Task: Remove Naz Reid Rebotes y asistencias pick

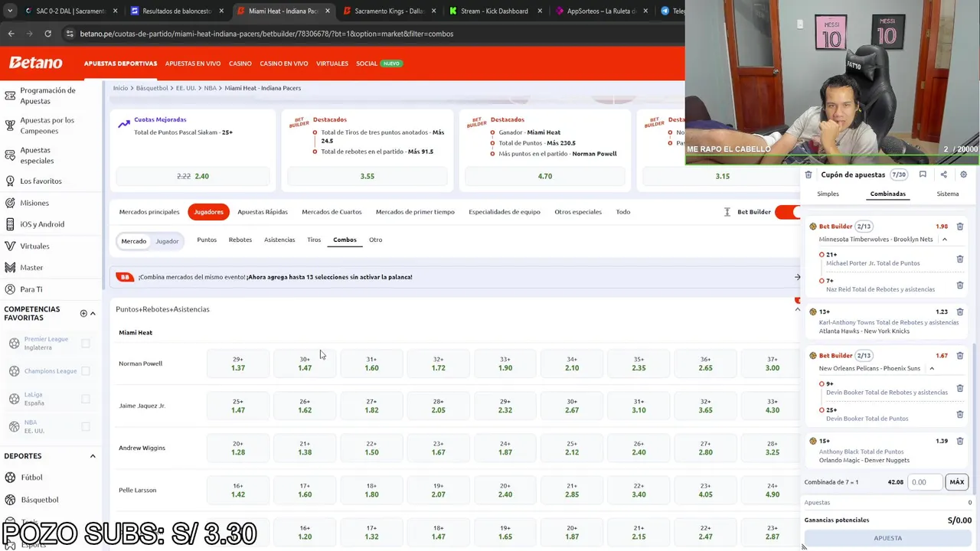Action: (x=959, y=285)
